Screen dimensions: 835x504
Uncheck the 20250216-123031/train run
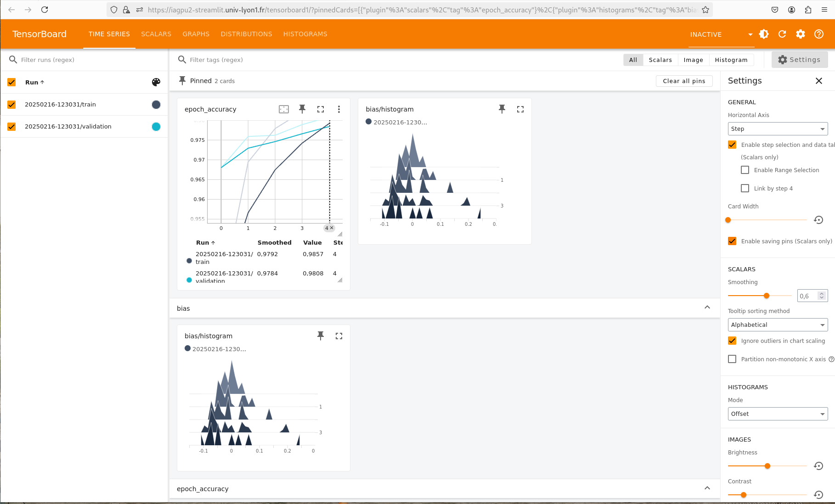point(12,105)
